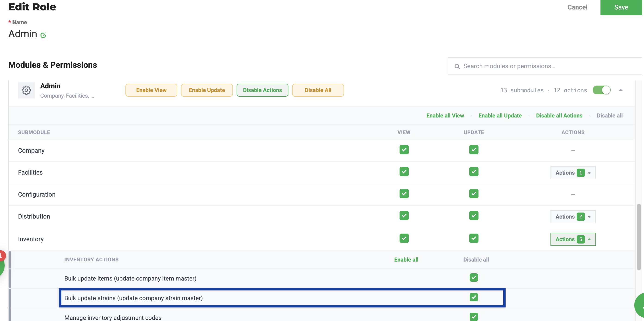Uncheck Distribution View checkbox

(x=404, y=216)
